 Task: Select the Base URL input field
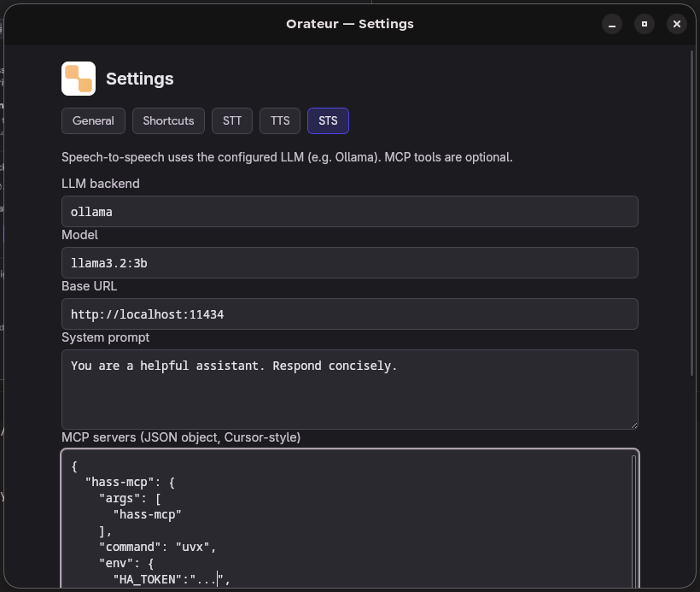349,314
